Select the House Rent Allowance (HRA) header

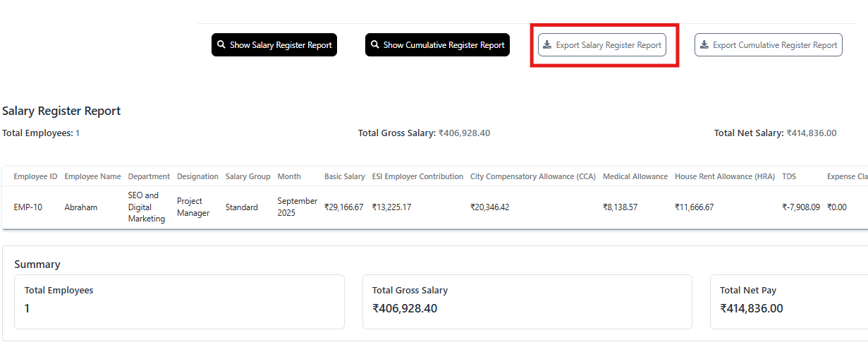tap(724, 176)
